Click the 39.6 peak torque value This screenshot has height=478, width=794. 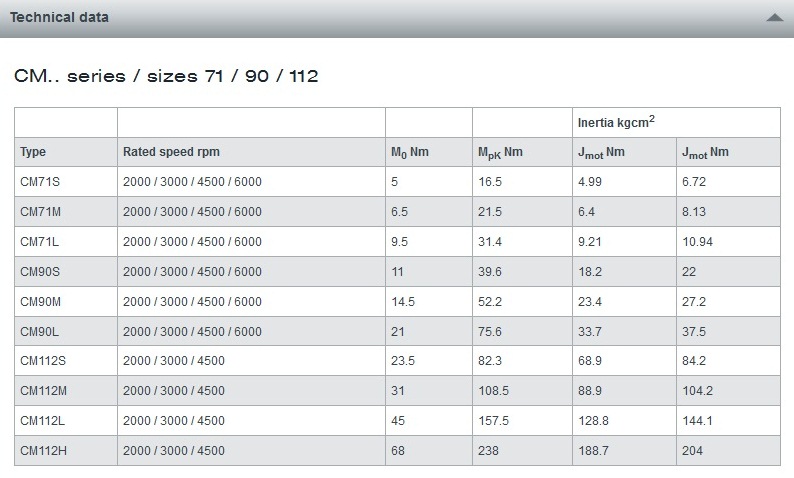point(490,271)
